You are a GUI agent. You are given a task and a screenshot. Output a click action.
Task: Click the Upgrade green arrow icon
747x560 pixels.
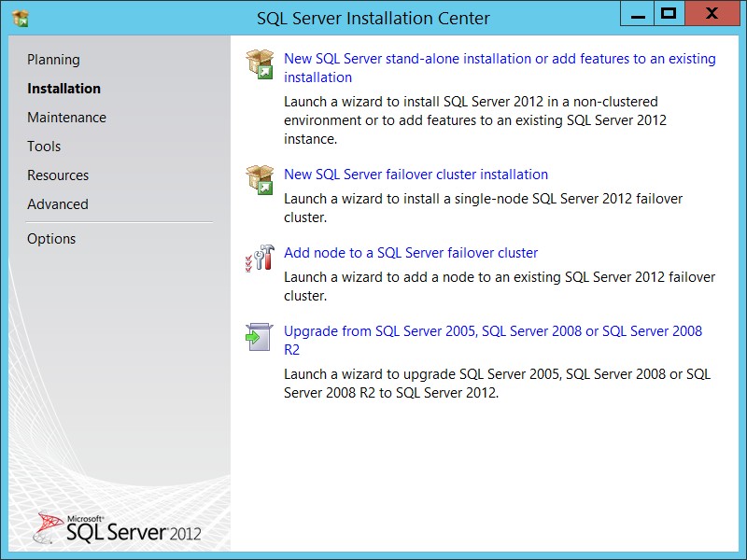pyautogui.click(x=260, y=337)
